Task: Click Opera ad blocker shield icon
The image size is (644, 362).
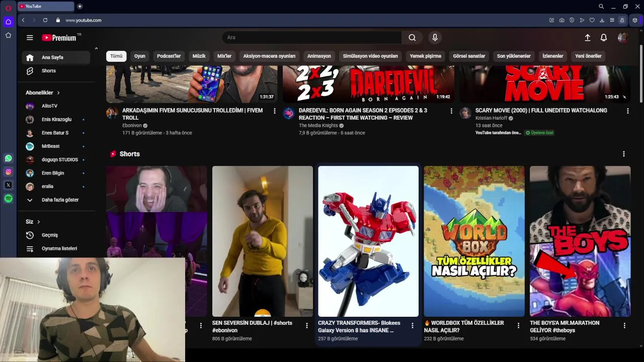Action: (572, 20)
